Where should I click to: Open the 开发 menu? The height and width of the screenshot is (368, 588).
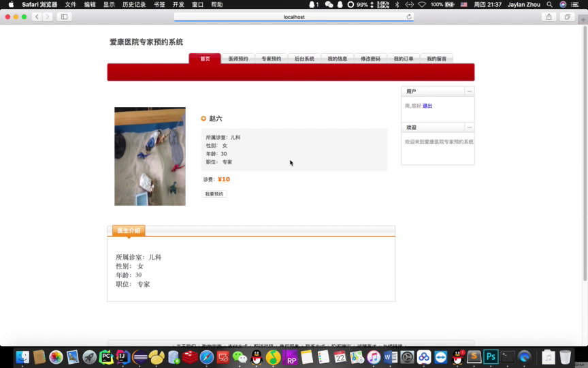click(x=178, y=5)
